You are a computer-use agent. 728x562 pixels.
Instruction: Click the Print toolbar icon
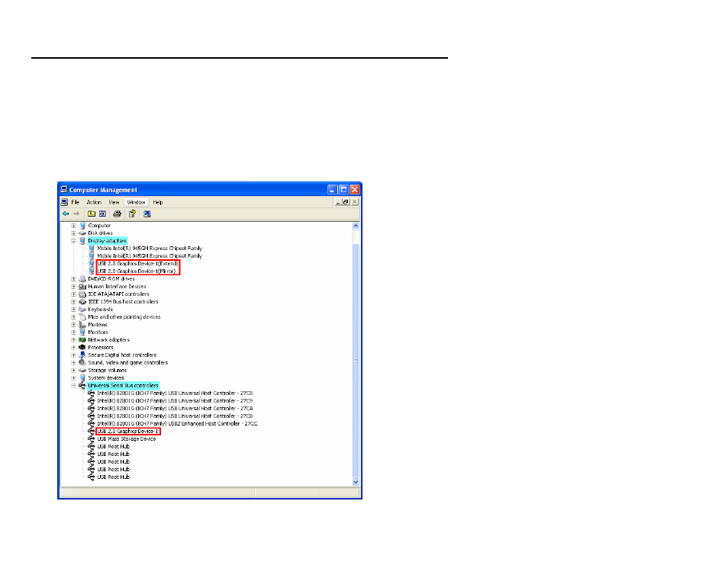[117, 214]
